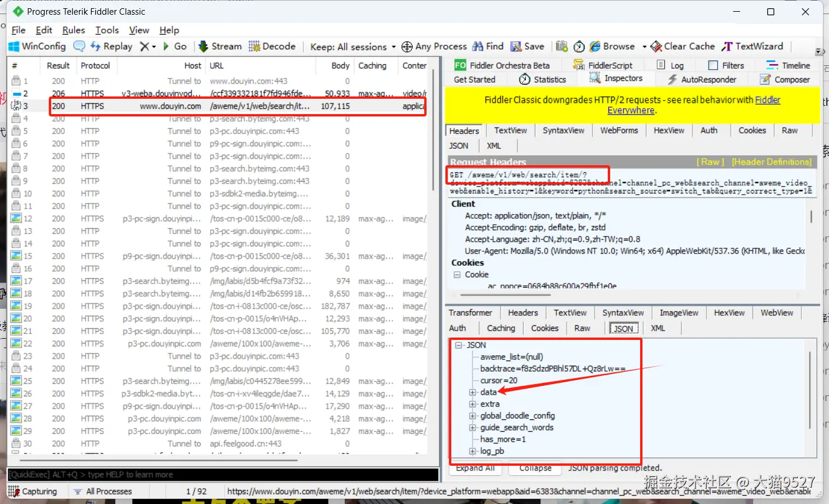Click the QuickExec command input box
Image resolution: width=829 pixels, height=504 pixels.
click(x=223, y=475)
